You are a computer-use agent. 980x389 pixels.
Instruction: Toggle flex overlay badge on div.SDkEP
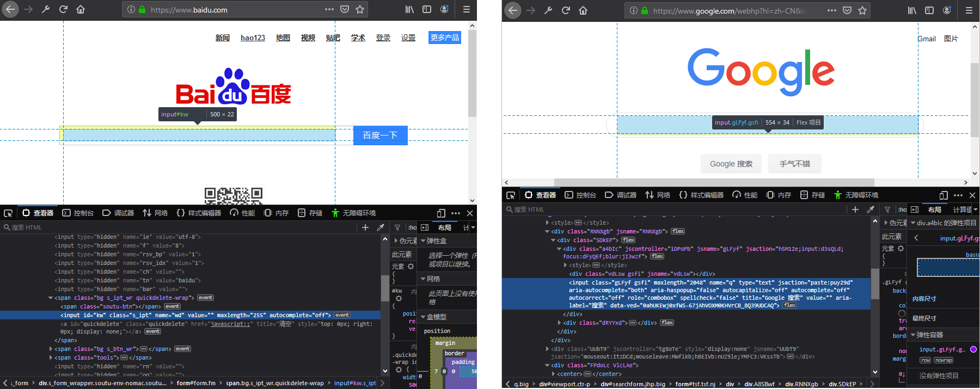coord(628,240)
